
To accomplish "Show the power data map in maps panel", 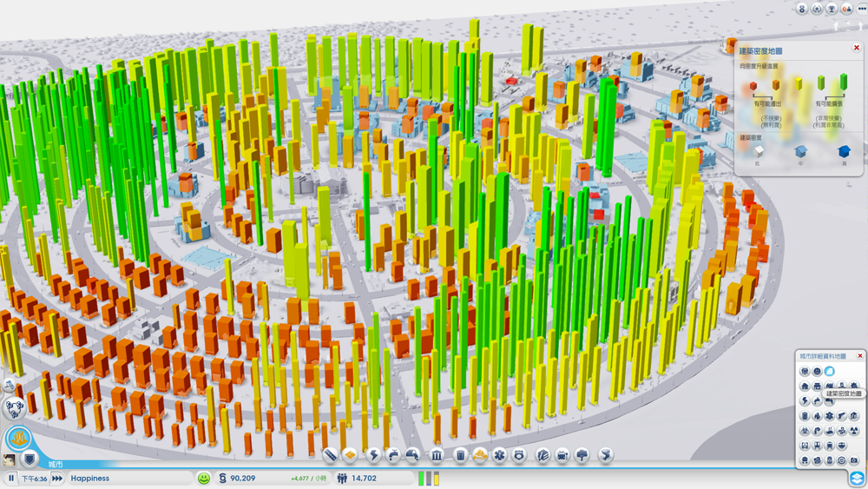I will [x=805, y=400].
